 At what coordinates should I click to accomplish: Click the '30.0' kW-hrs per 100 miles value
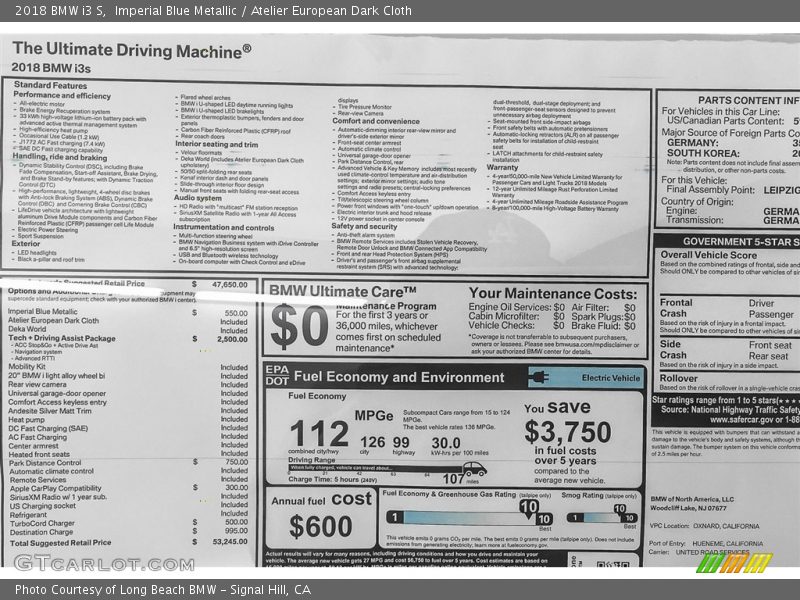446,443
